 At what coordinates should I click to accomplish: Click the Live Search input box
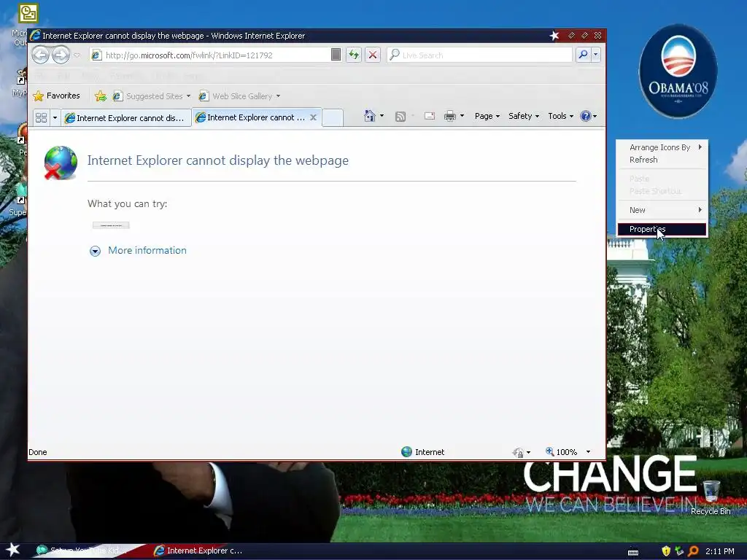tap(481, 55)
